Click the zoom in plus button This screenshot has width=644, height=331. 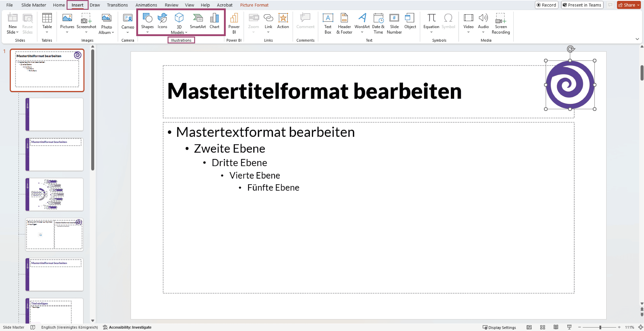click(x=619, y=327)
